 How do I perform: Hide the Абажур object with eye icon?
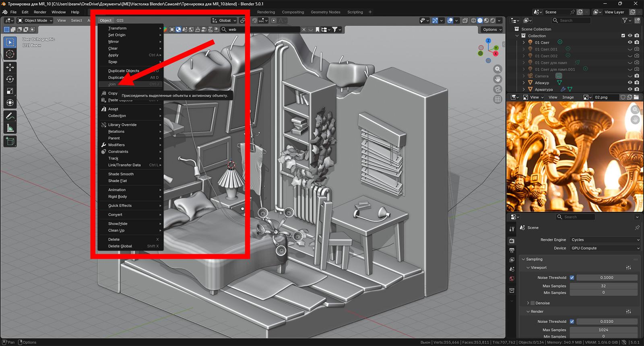630,82
